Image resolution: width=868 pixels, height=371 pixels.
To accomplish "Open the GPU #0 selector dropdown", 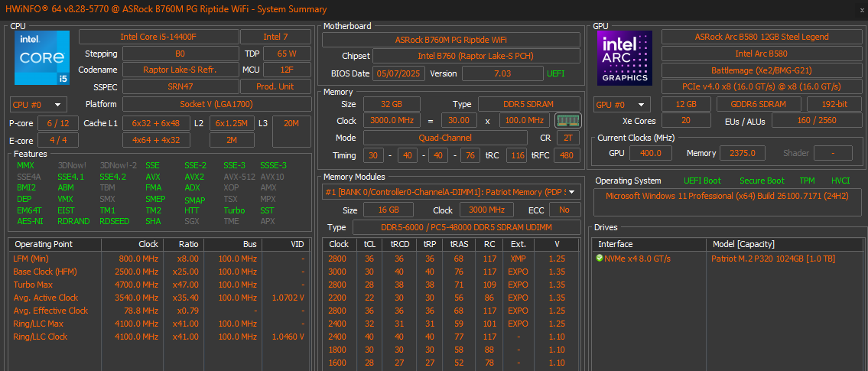I will (622, 105).
